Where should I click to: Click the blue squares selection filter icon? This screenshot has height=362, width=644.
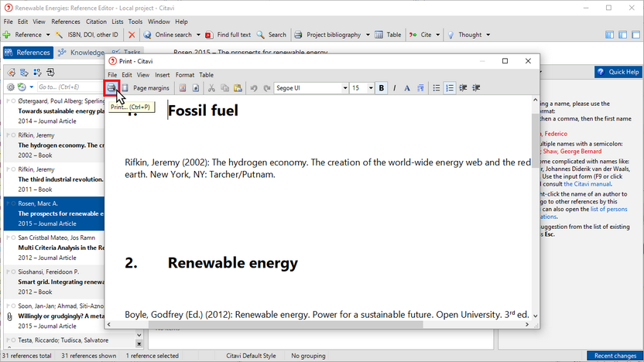(37, 73)
